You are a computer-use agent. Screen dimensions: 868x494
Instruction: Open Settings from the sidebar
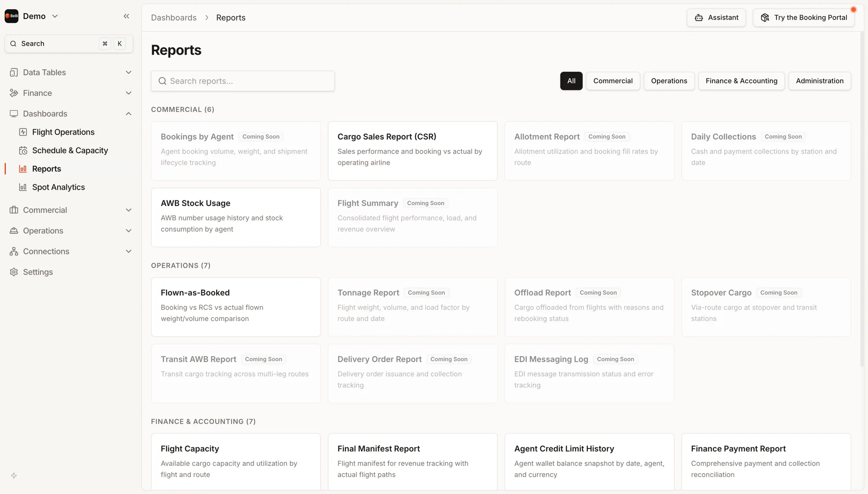click(38, 272)
